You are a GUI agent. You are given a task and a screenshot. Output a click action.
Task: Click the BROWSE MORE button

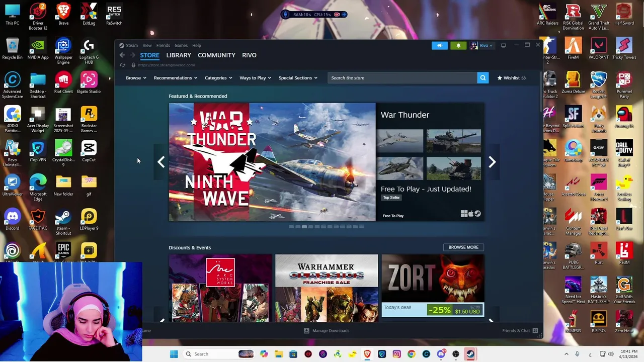[463, 247]
